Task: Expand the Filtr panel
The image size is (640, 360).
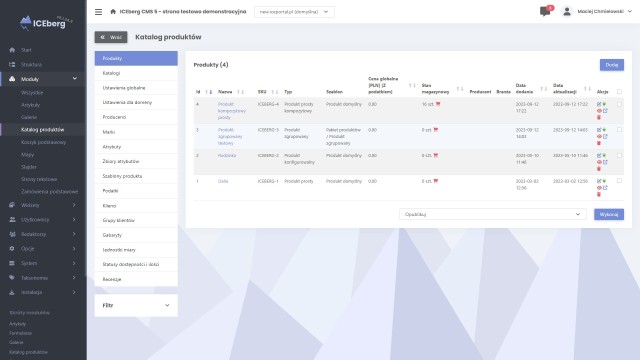Action: 136,305
